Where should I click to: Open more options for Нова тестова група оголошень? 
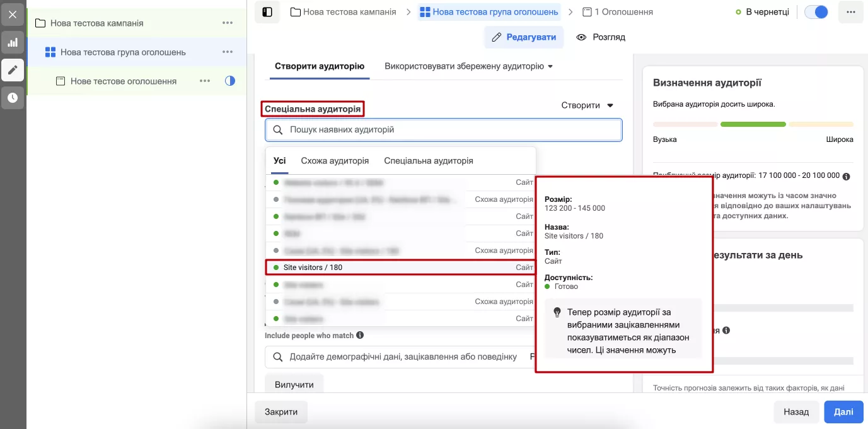click(x=228, y=52)
